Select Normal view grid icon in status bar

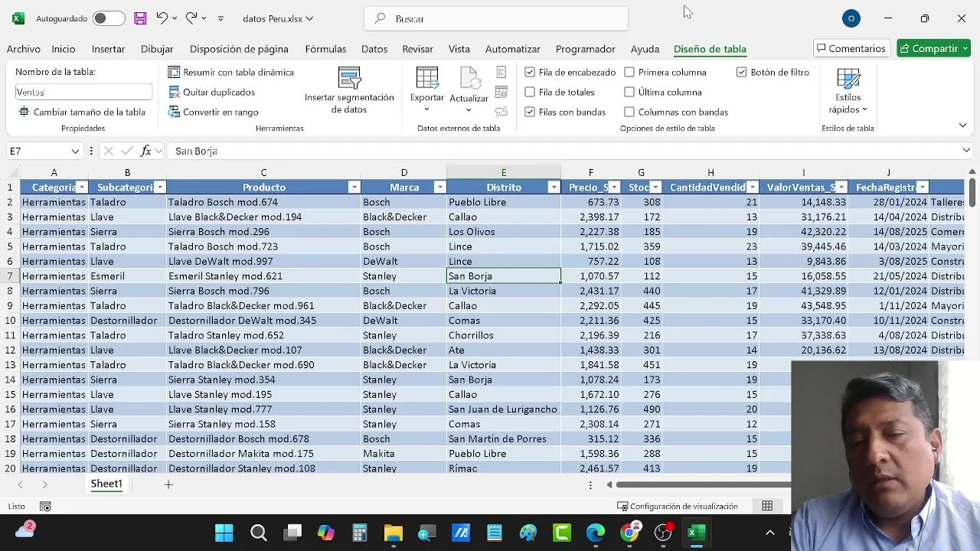pyautogui.click(x=767, y=506)
